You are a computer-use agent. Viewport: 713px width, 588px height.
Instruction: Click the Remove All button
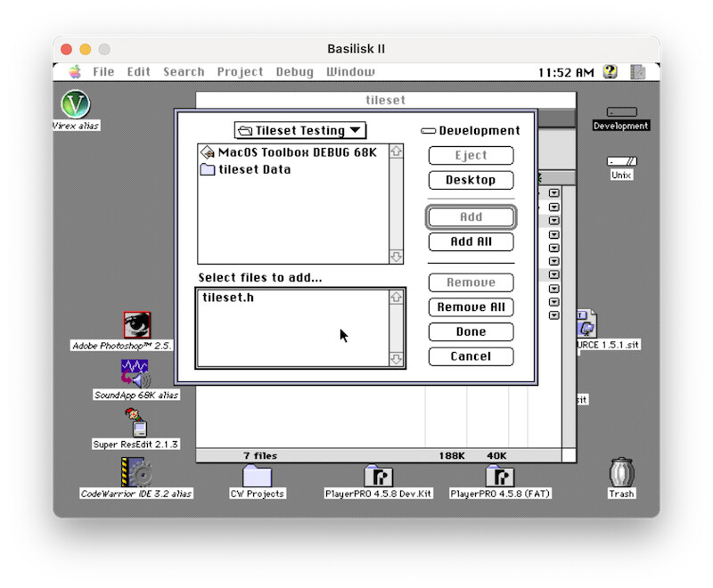[x=471, y=307]
